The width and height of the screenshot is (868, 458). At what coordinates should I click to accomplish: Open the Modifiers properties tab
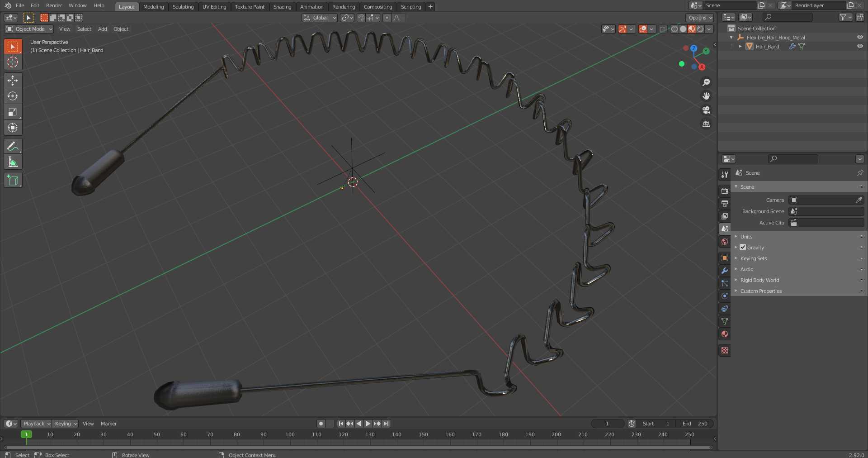pos(725,271)
